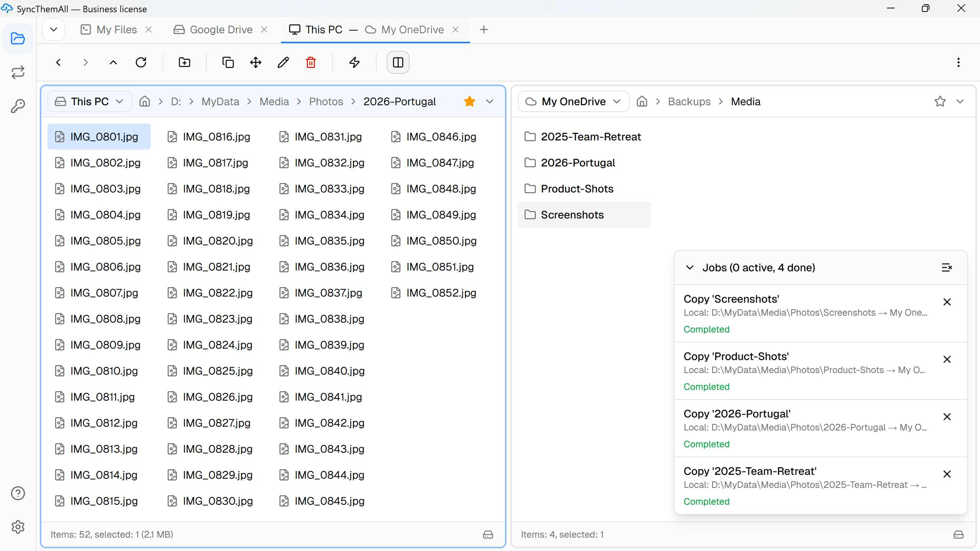Open the 2025-Team-Retreat folder
The image size is (980, 551).
tap(584, 137)
